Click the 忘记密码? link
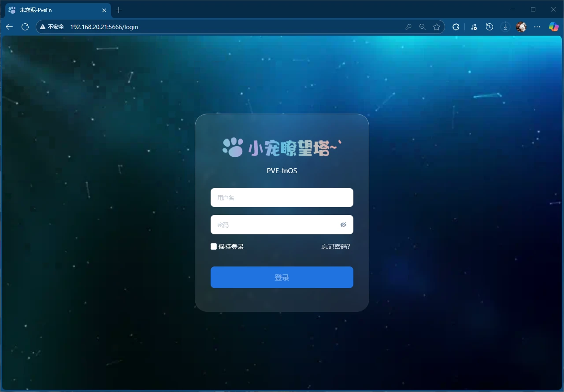This screenshot has height=392, width=564. (336, 247)
